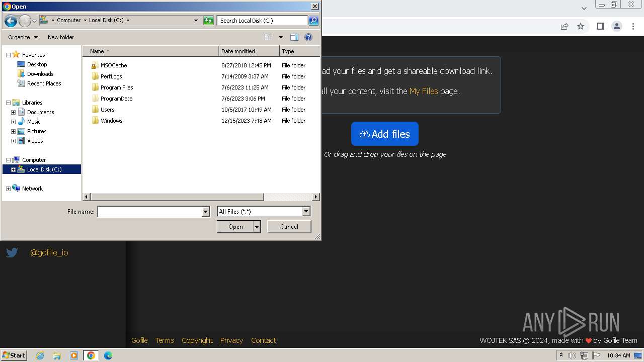This screenshot has width=644, height=362.
Task: Open the Organize menu
Action: 23,37
